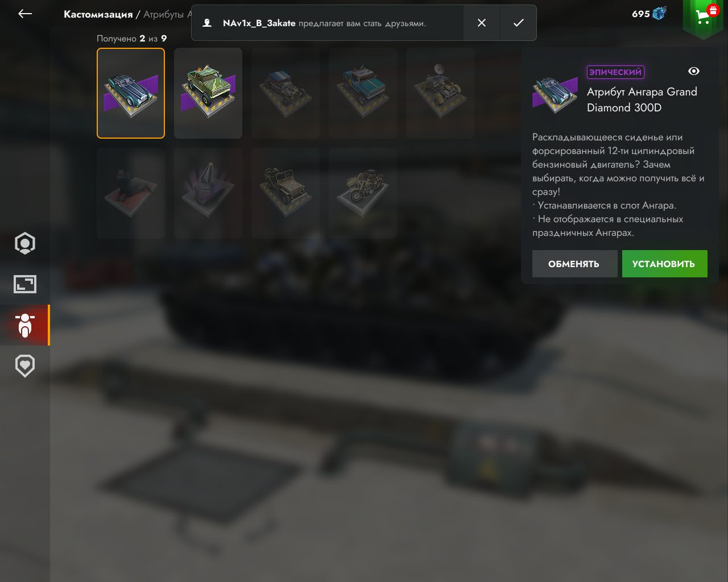Select the motorcycle customization sidebar icon

25,325
